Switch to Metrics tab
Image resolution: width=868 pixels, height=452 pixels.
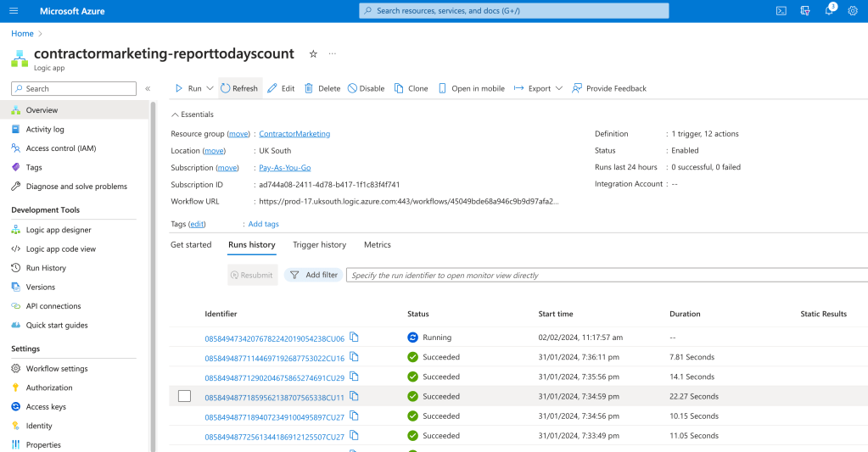(378, 244)
